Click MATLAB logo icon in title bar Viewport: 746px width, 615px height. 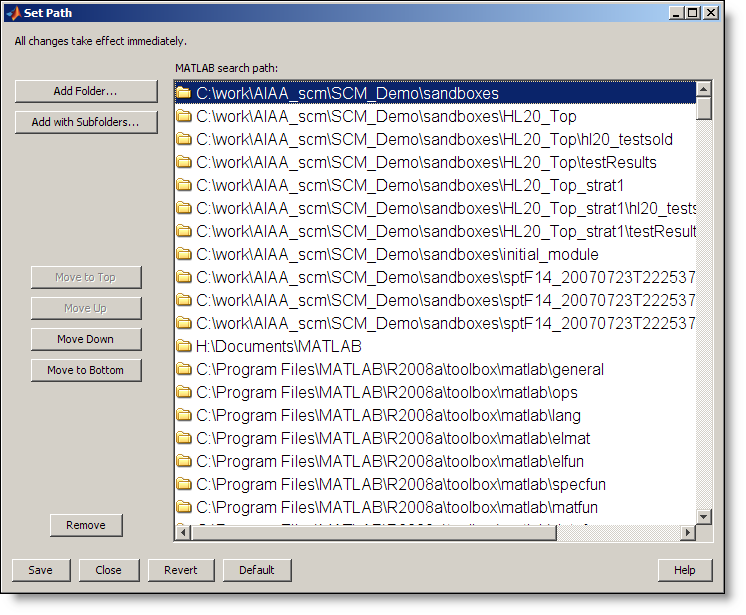13,13
